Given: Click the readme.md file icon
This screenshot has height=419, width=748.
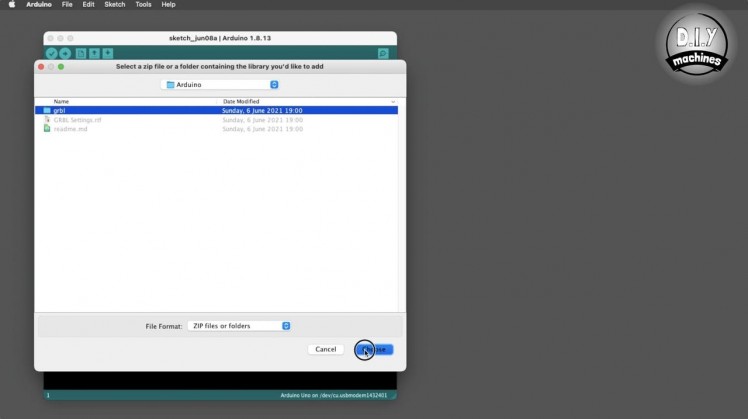Looking at the screenshot, I should [x=47, y=128].
